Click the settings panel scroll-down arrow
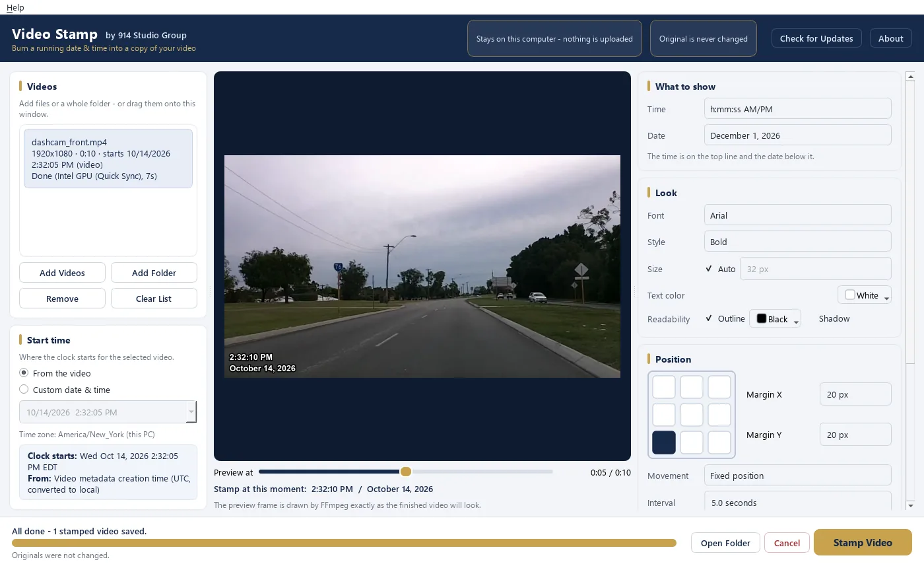This screenshot has width=924, height=568. coord(911,506)
